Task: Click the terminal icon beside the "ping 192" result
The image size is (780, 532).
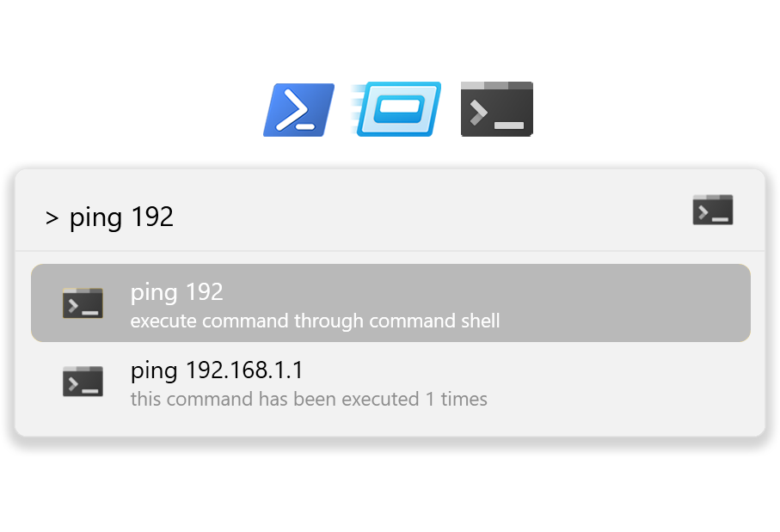Action: click(x=83, y=303)
